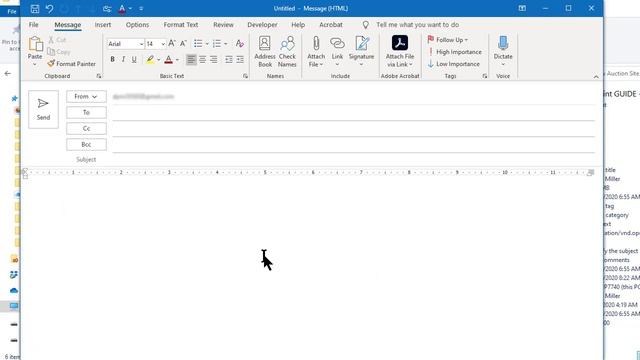Apply a numbered list
The image size is (640, 360).
[x=217, y=43]
